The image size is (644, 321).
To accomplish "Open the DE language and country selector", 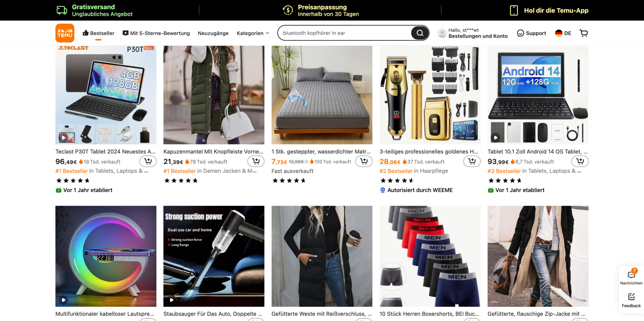I will click(x=563, y=33).
